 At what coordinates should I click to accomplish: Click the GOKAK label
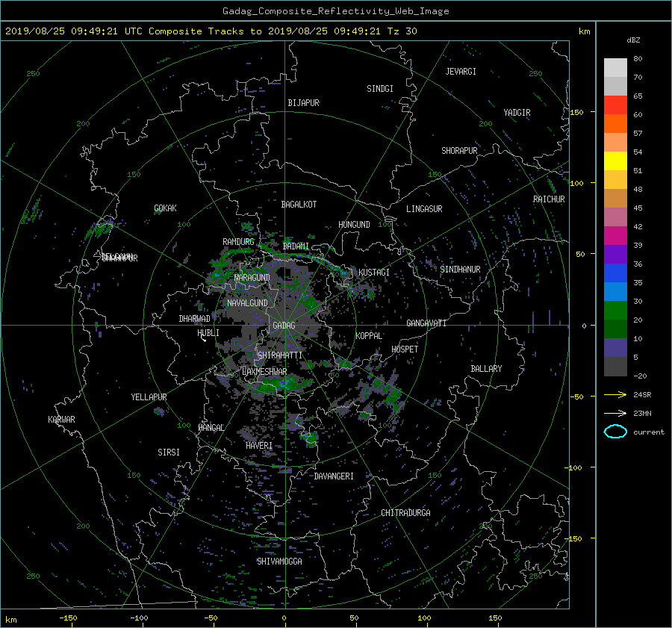[165, 208]
